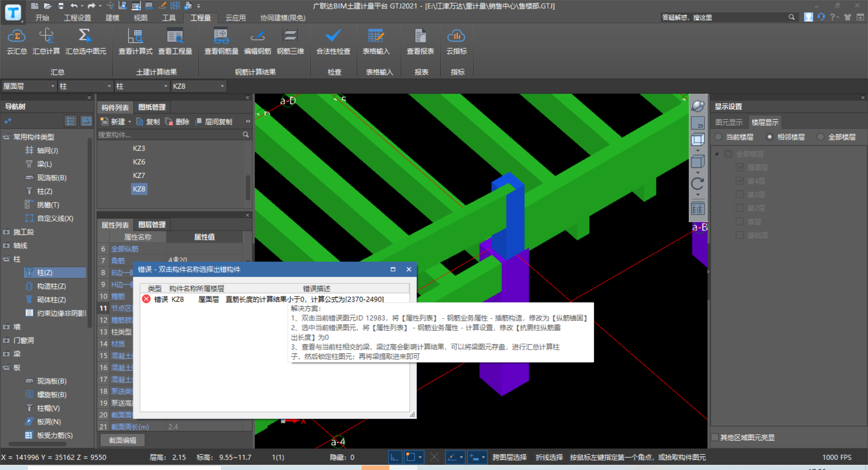868x470 pixels.
Task: Click the component search input field
Action: [x=169, y=135]
